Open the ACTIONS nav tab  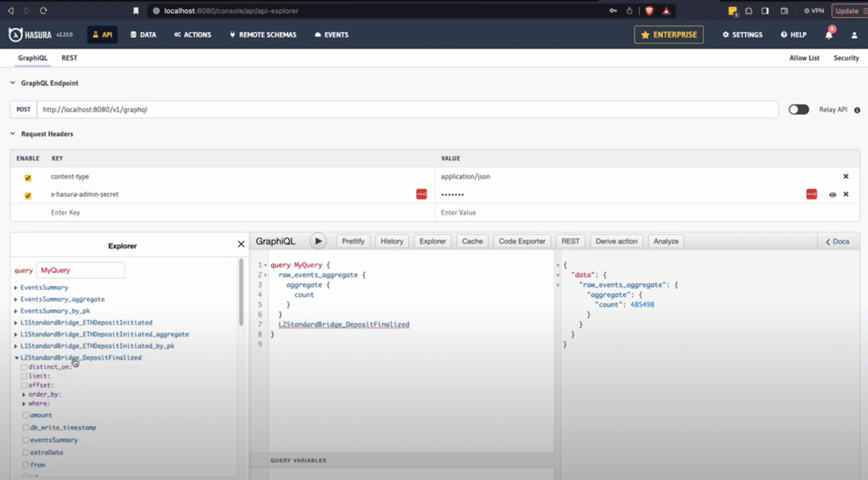coord(193,35)
